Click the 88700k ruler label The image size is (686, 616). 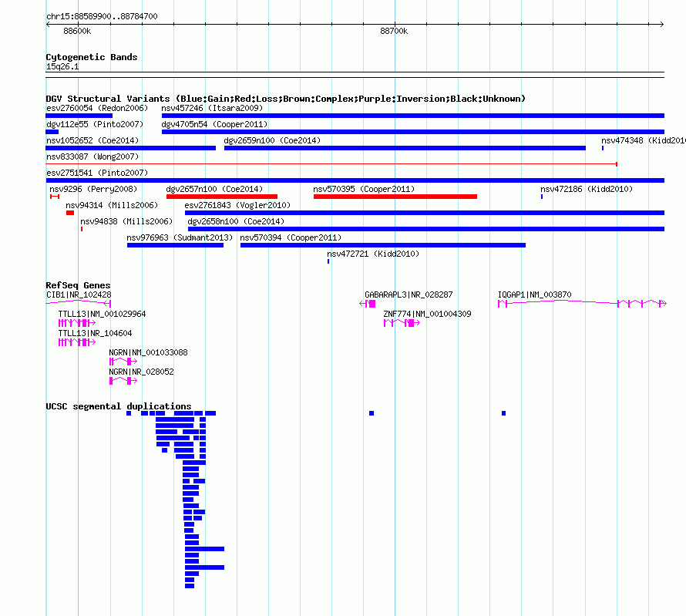pyautogui.click(x=394, y=31)
